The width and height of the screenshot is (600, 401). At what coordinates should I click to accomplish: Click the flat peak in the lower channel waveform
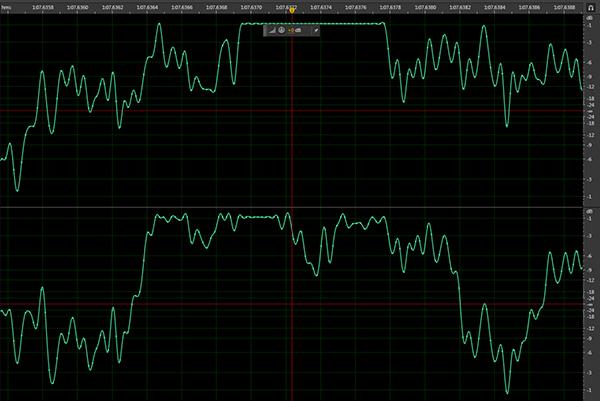point(262,217)
